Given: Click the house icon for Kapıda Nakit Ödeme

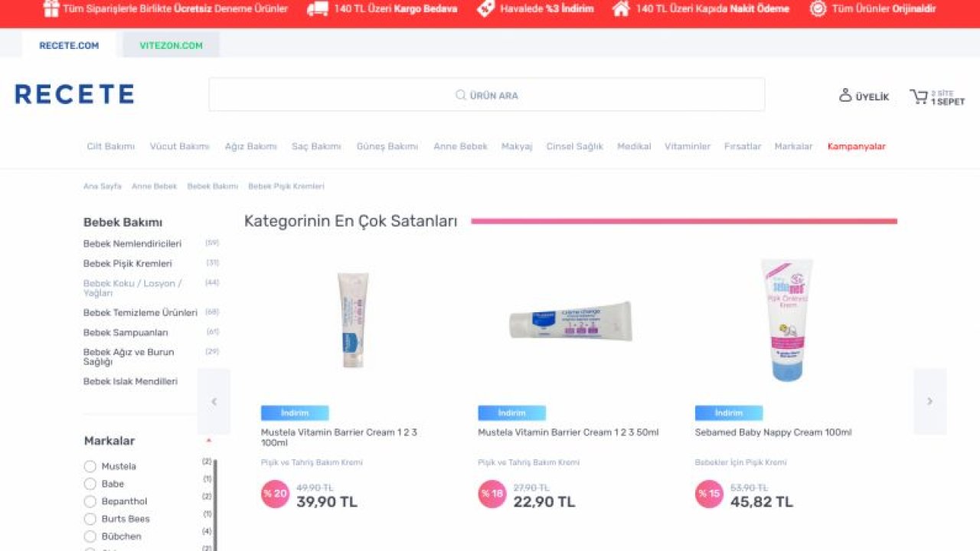Looking at the screenshot, I should 621,9.
